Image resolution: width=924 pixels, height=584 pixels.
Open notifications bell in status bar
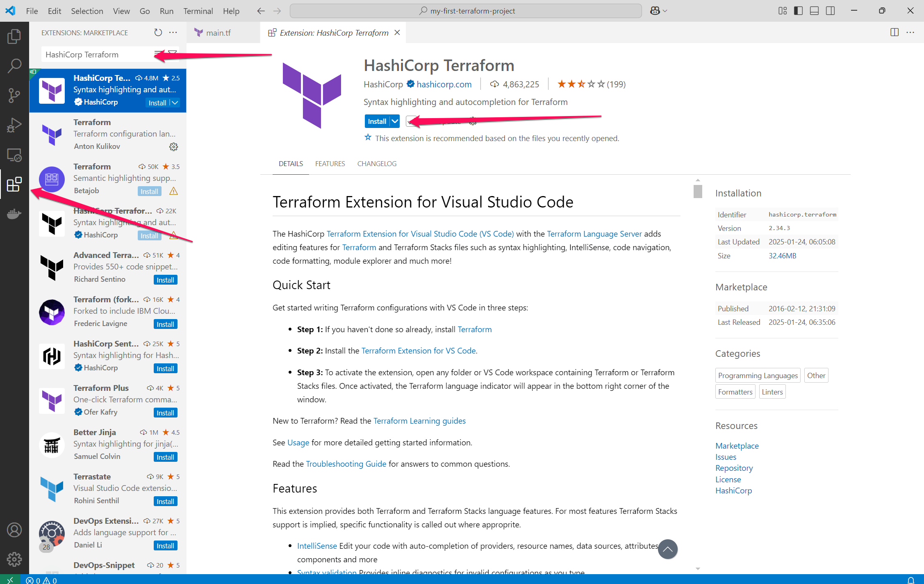(911, 580)
